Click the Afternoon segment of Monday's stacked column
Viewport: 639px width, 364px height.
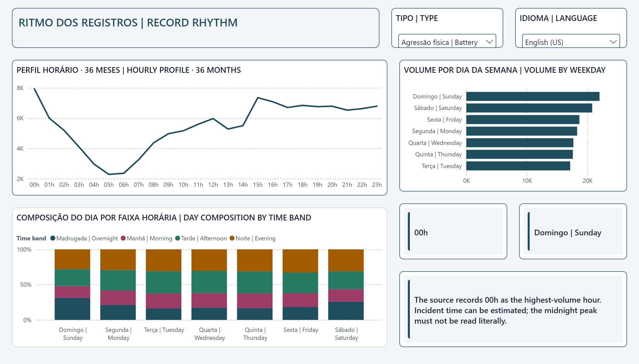[x=118, y=280]
